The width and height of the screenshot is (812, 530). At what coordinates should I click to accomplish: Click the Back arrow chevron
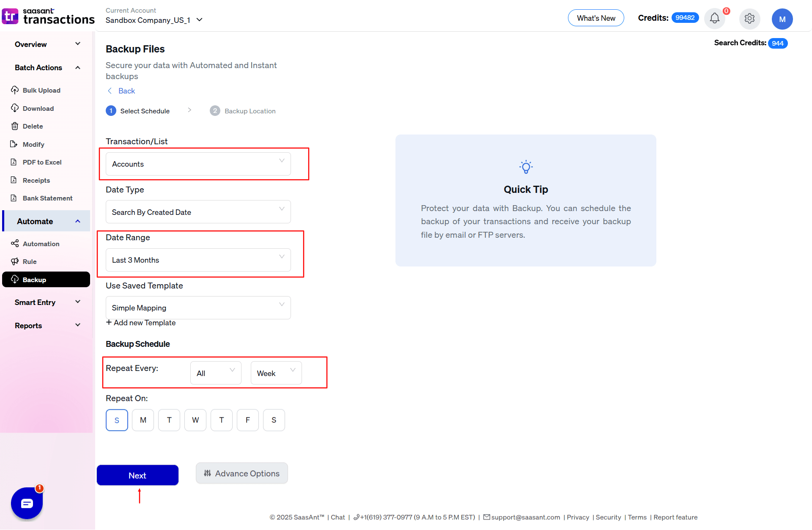110,91
